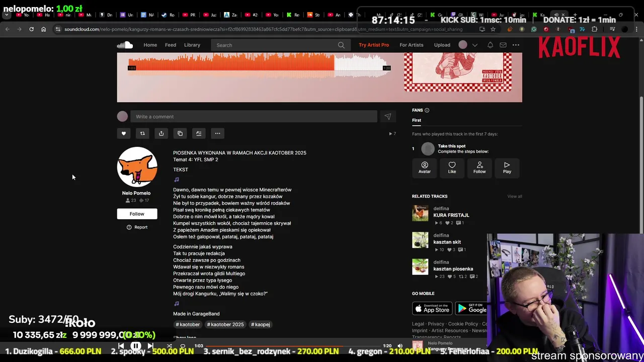Image resolution: width=644 pixels, height=362 pixels.
Task: Click the Upload link in header
Action: click(x=442, y=45)
